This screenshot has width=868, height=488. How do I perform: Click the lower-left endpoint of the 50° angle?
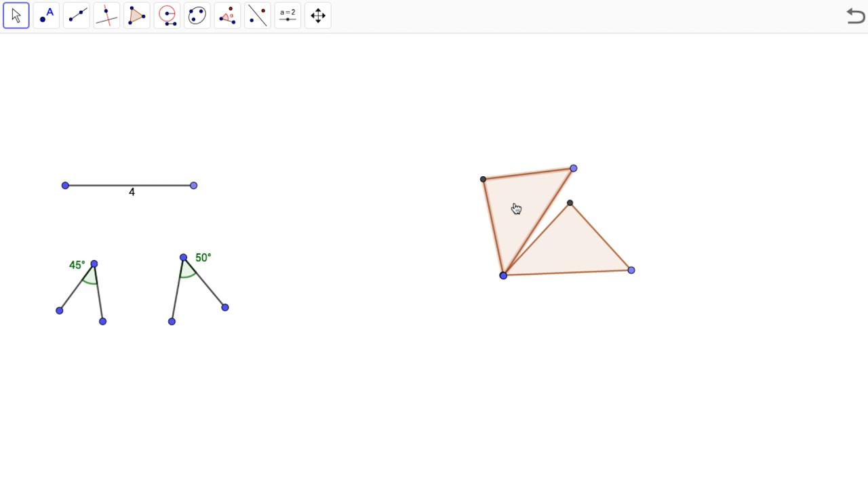pos(172,321)
